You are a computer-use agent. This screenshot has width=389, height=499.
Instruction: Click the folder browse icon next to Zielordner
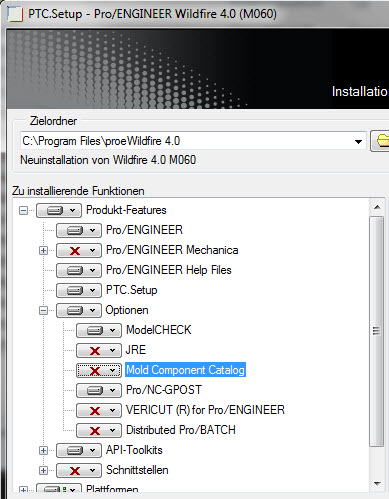(380, 141)
